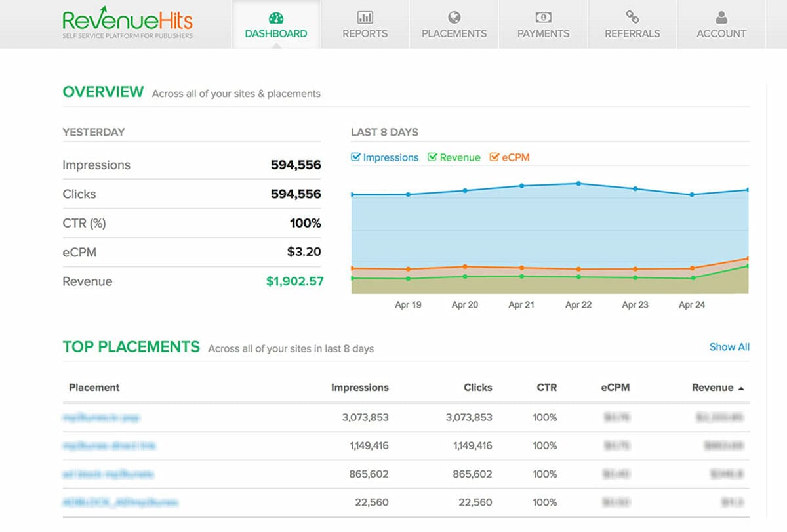Click the Revenue column sort arrow

tap(741, 388)
